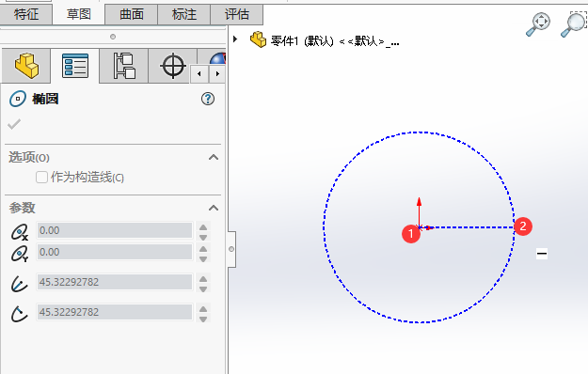
Task: Click the minor radius value field
Action: point(115,312)
